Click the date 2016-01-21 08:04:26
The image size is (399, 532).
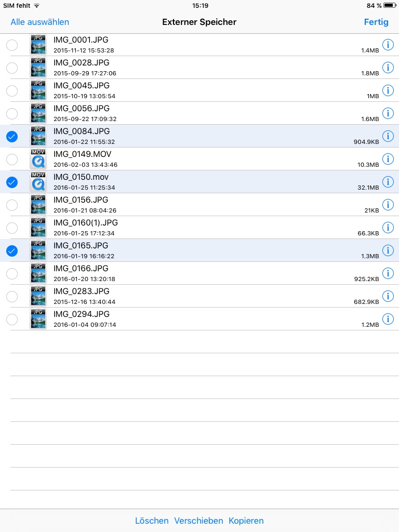[x=85, y=210]
